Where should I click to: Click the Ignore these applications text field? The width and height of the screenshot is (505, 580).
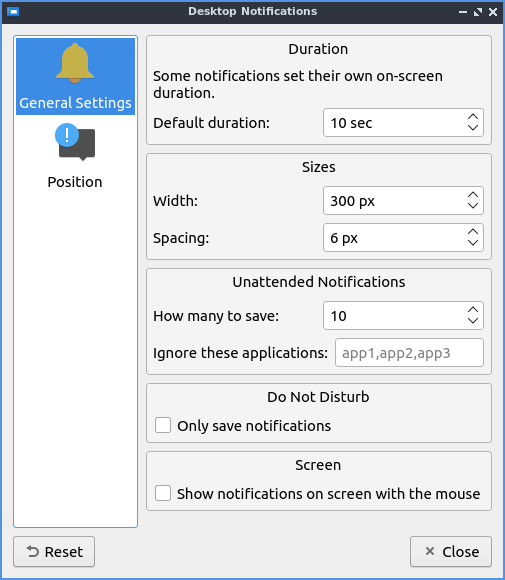pos(409,353)
